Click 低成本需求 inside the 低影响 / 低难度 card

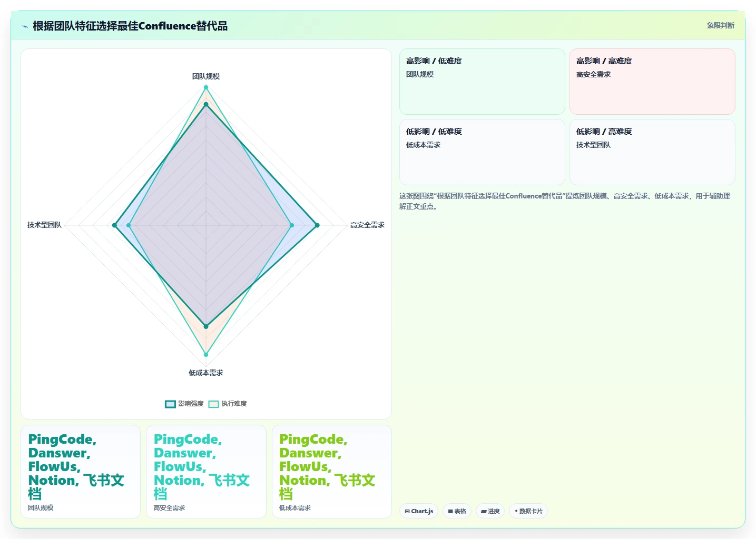pyautogui.click(x=424, y=145)
